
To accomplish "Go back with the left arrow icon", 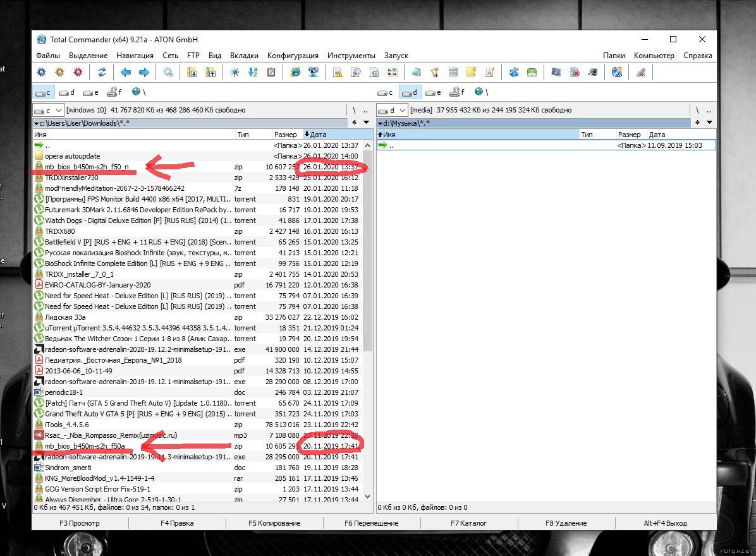I will [x=126, y=72].
